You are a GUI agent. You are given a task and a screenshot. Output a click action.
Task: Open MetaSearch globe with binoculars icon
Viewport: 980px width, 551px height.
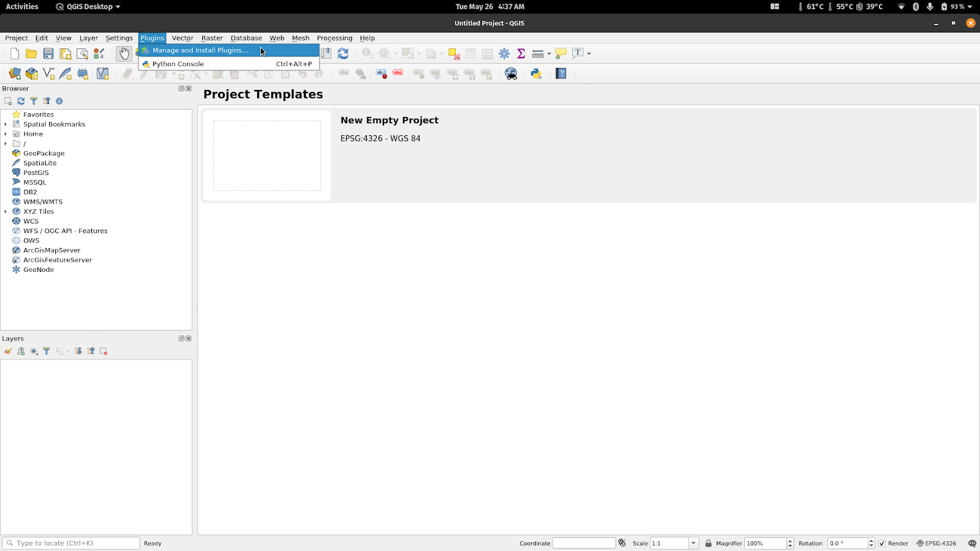point(511,73)
